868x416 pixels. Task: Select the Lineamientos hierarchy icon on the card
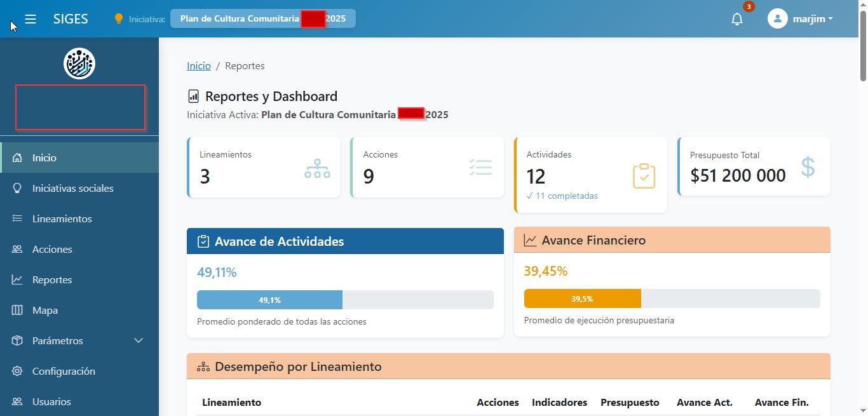tap(317, 168)
